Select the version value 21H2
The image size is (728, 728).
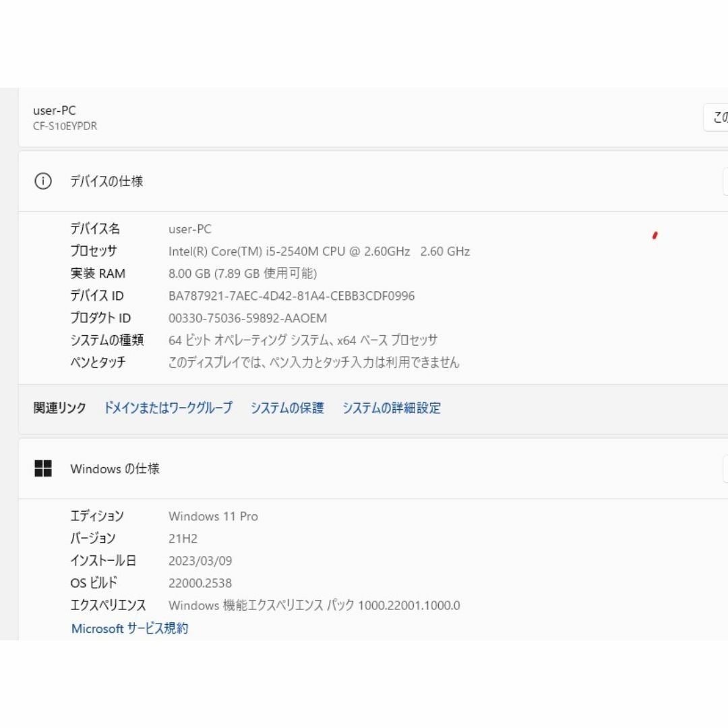[x=183, y=539]
